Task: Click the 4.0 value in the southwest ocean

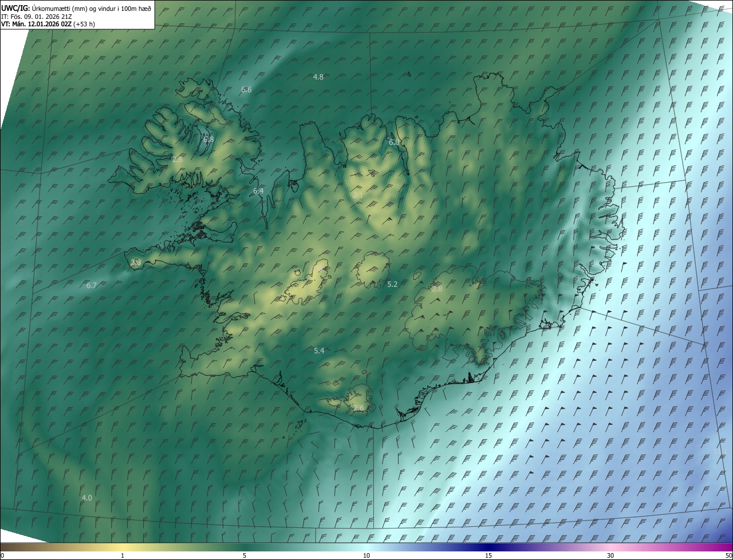Action: pos(86,498)
